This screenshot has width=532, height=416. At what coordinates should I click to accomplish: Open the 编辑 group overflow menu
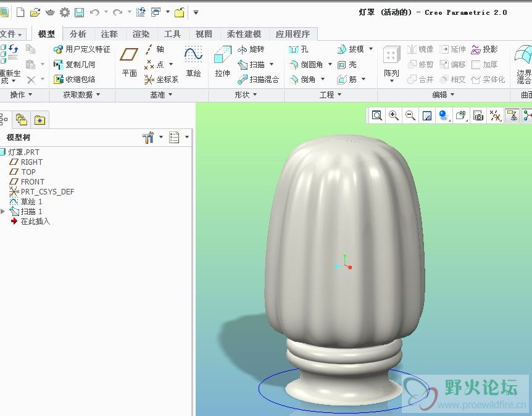pos(443,94)
